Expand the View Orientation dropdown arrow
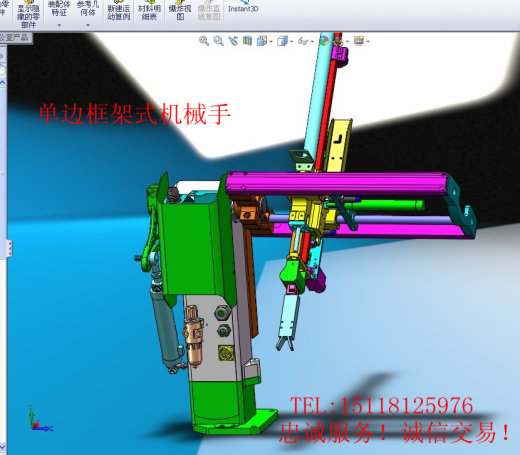 pyautogui.click(x=271, y=42)
